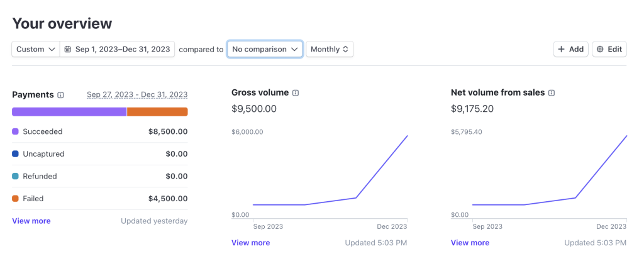Click the purple Succeeded legend dot
Screen dimensions: 644x271
pos(15,132)
